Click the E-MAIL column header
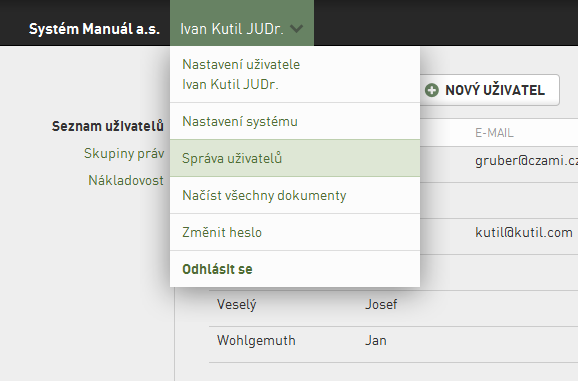 click(x=494, y=133)
